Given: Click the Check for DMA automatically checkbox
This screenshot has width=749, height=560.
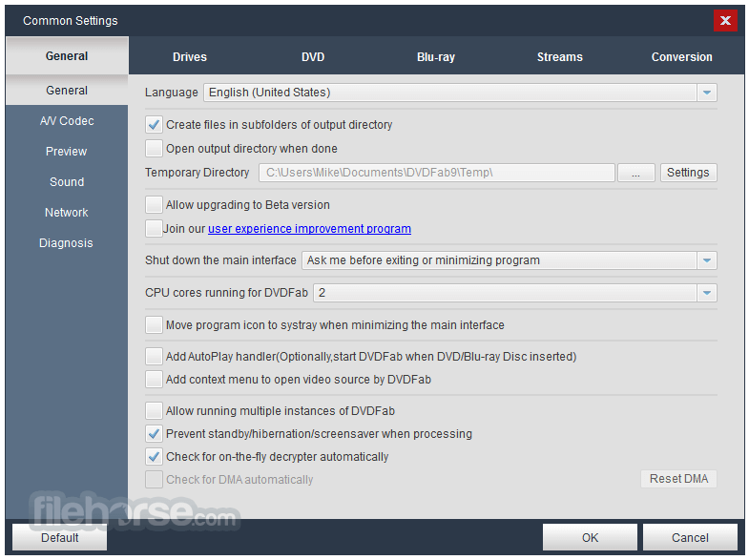Looking at the screenshot, I should pyautogui.click(x=154, y=479).
